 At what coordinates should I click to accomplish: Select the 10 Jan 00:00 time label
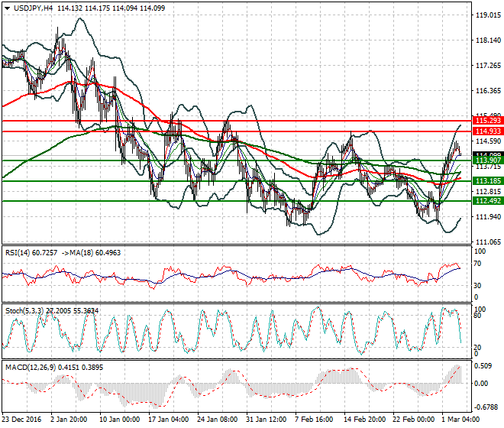point(120,420)
